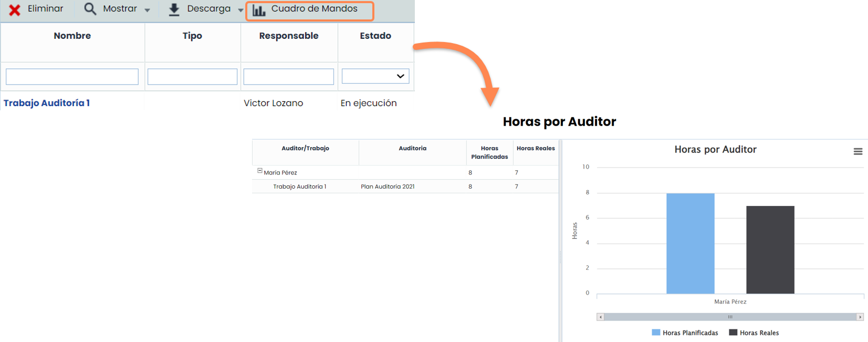Select the Trabajo Auditoría 1 tree row

[299, 186]
